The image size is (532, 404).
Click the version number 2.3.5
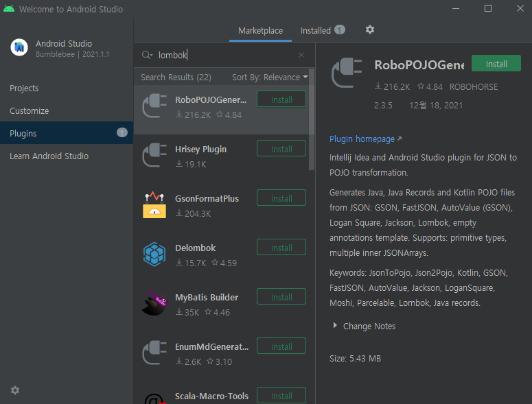pos(383,106)
